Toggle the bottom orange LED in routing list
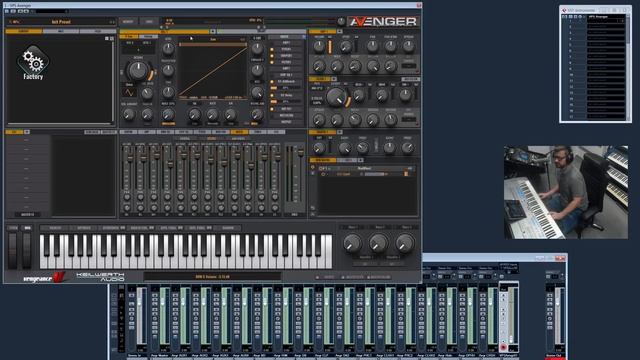 click(x=272, y=109)
